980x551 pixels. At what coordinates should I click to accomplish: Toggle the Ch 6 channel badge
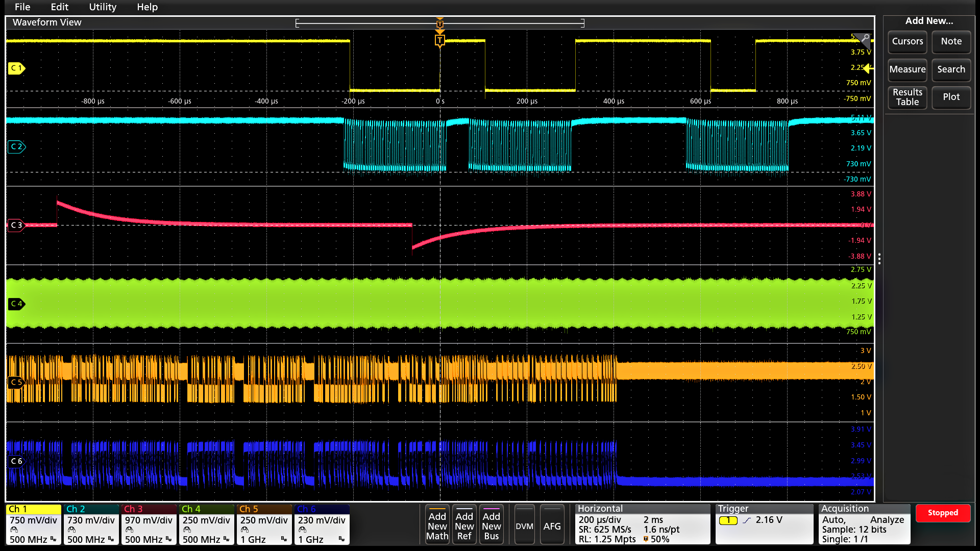click(x=321, y=524)
